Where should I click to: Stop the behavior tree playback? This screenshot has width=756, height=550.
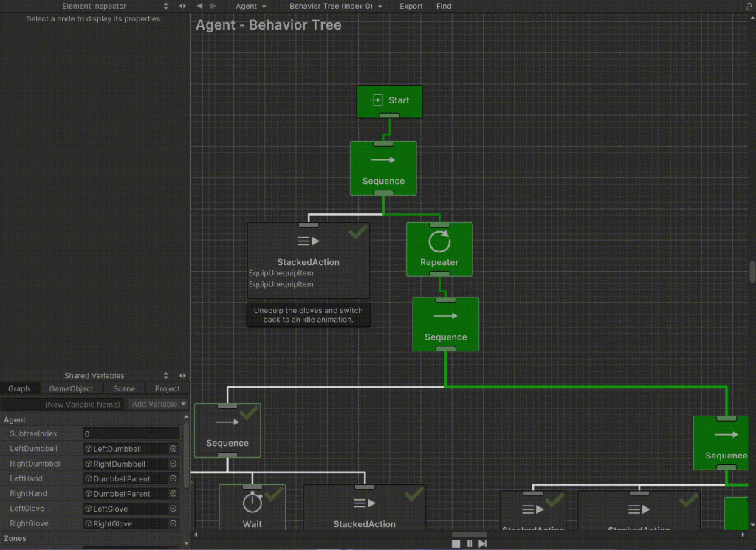coord(456,543)
